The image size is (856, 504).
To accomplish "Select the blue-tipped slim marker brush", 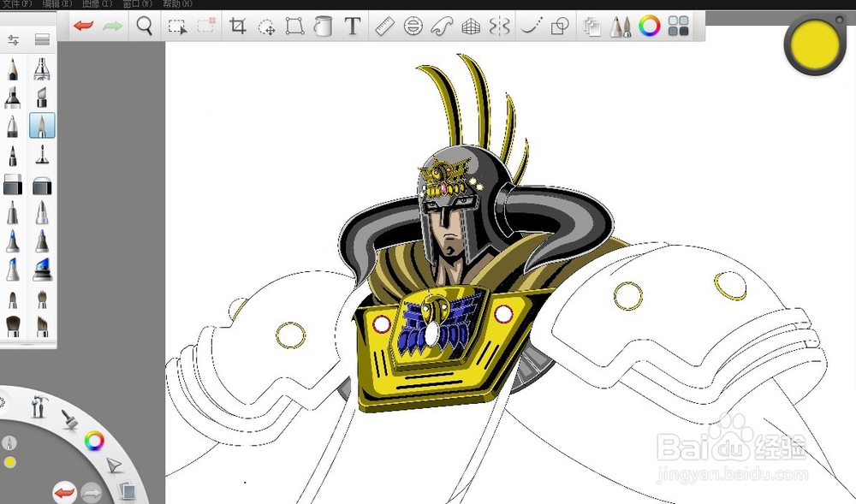I will tap(13, 241).
